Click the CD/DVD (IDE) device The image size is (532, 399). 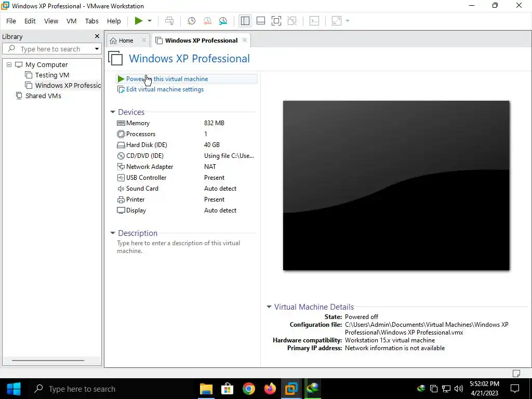185,156
